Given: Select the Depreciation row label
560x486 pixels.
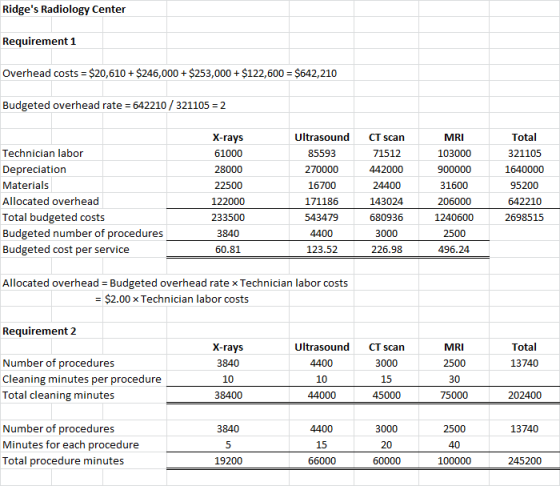Looking at the screenshot, I should pyautogui.click(x=34, y=170).
